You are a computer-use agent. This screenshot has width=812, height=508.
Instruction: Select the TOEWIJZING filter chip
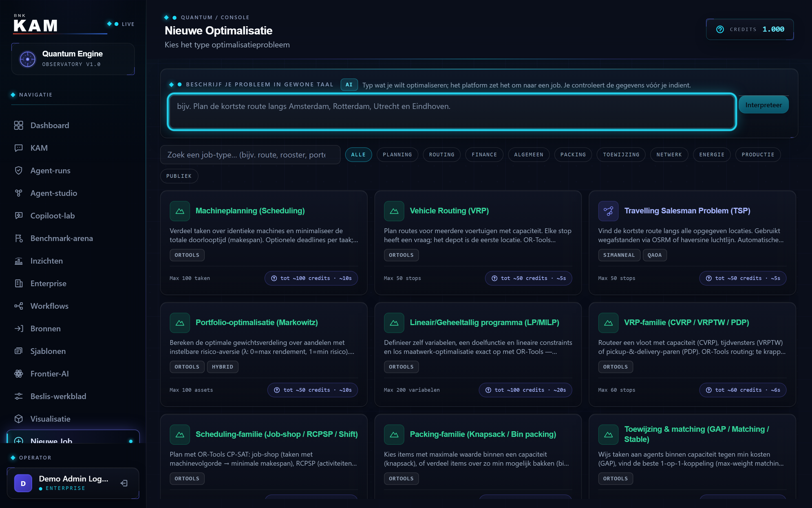coord(621,155)
